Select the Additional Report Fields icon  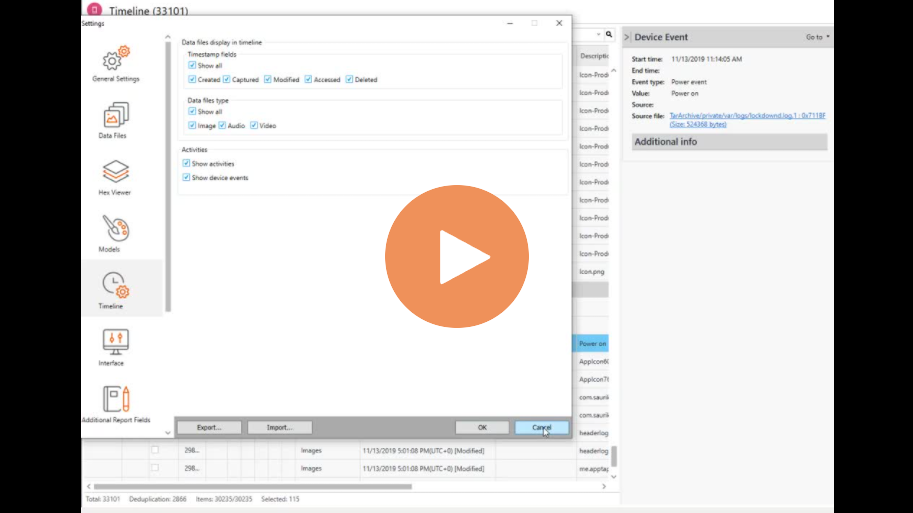click(x=116, y=400)
